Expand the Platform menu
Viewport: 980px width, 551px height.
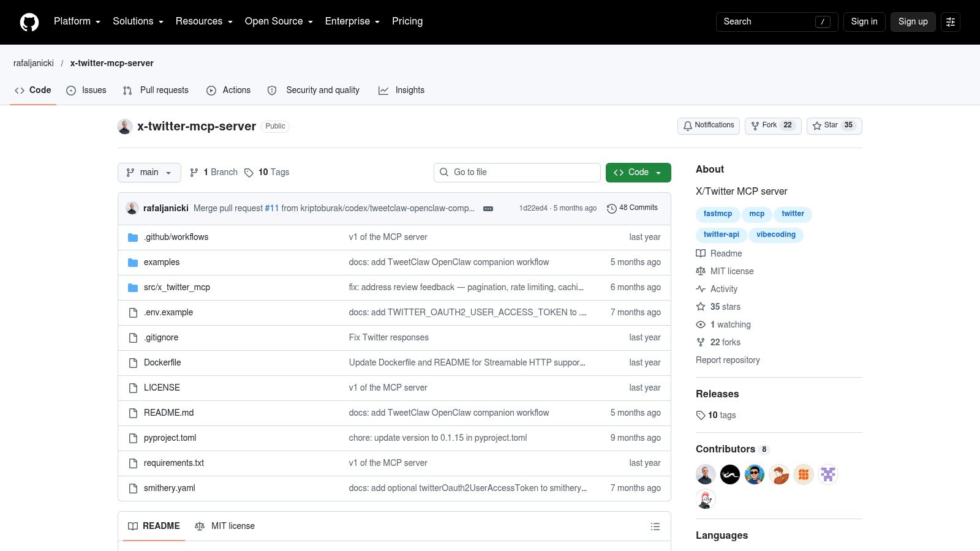tap(77, 21)
